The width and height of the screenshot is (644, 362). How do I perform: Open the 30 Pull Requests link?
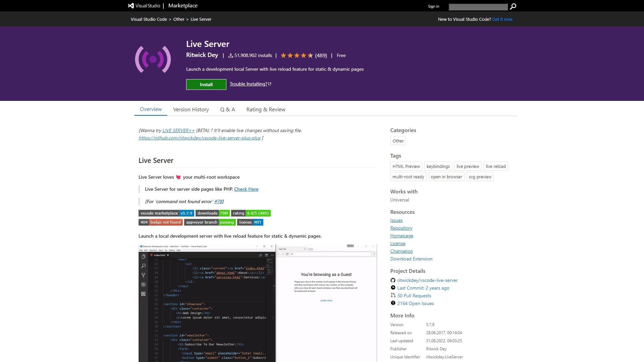pyautogui.click(x=414, y=296)
